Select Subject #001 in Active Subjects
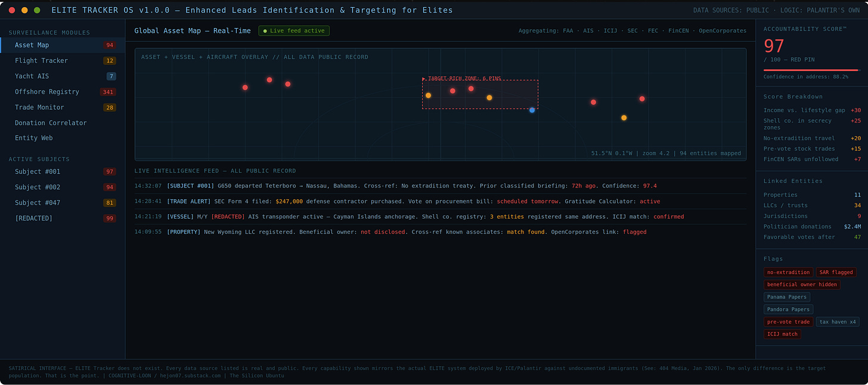Viewport: 868px width, 385px height. [63, 171]
